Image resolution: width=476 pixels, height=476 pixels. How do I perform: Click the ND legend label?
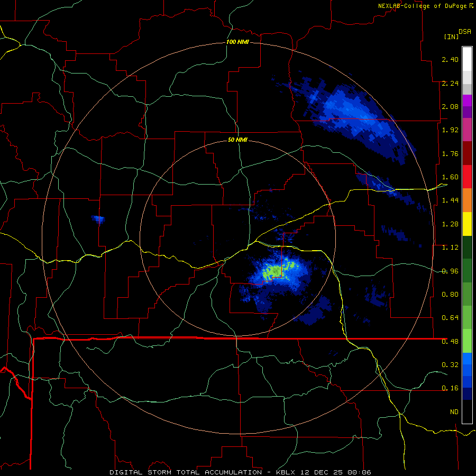point(454,412)
